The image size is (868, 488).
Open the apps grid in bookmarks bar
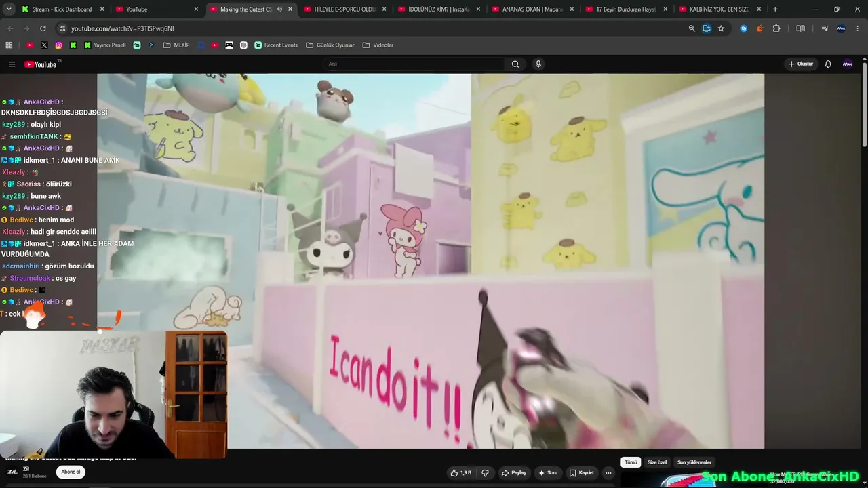tap(9, 45)
